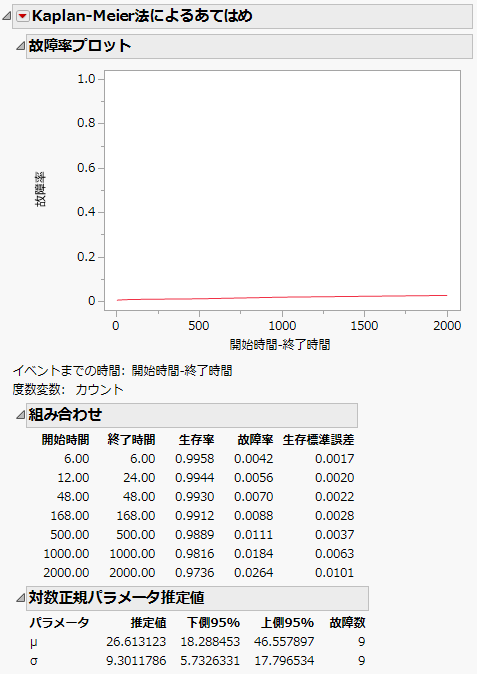This screenshot has width=477, height=674.
Task: Click the 度数変数: カウント line
Action: (x=68, y=389)
